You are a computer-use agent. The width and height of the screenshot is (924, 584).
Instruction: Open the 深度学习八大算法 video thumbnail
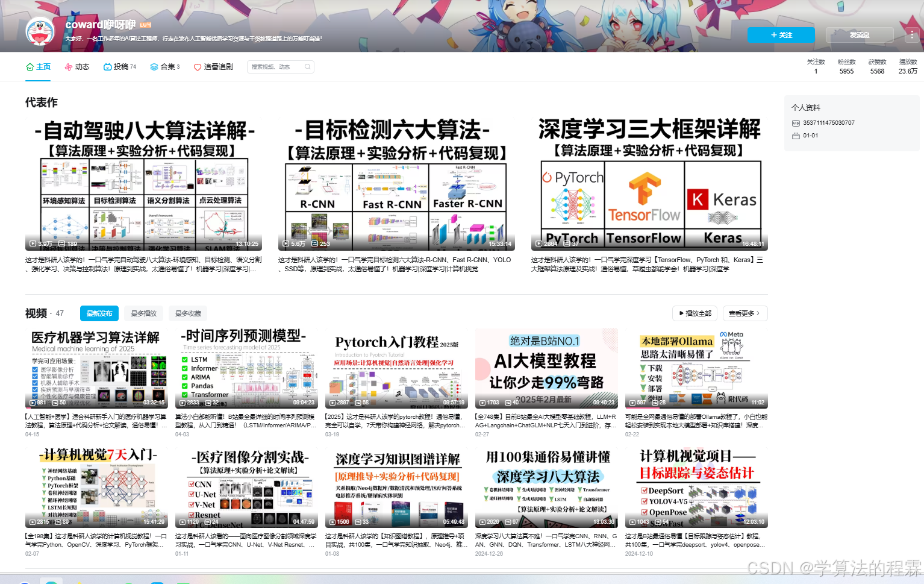[x=546, y=488]
